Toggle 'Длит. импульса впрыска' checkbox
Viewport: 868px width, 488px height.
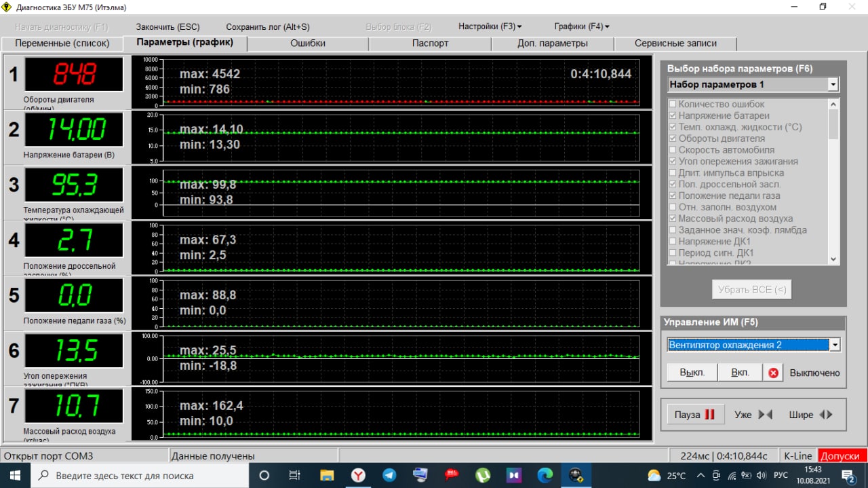coord(673,173)
